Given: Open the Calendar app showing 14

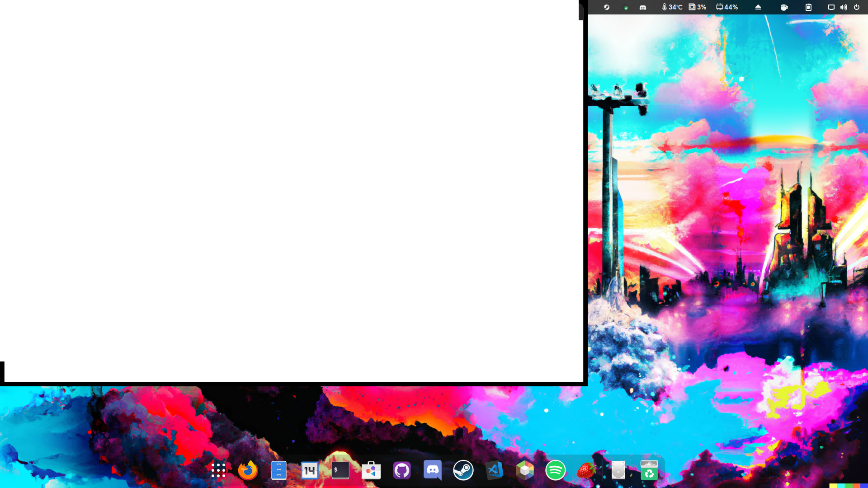Looking at the screenshot, I should coord(310,470).
